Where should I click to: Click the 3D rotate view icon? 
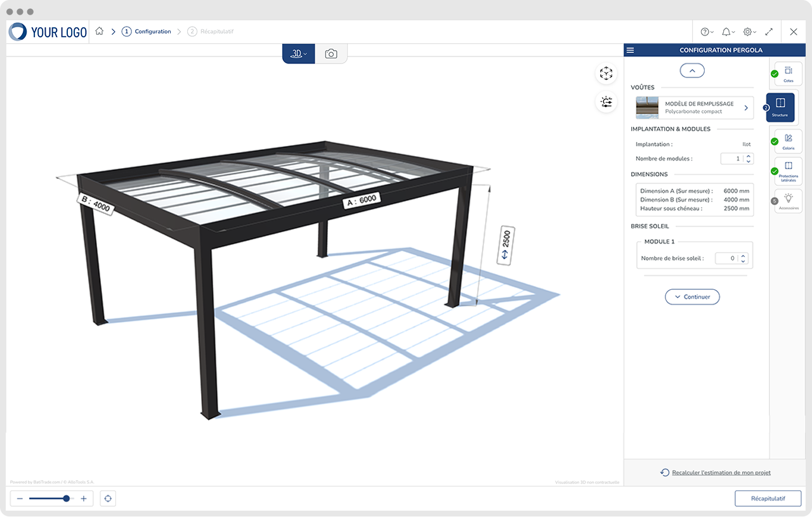click(x=606, y=74)
